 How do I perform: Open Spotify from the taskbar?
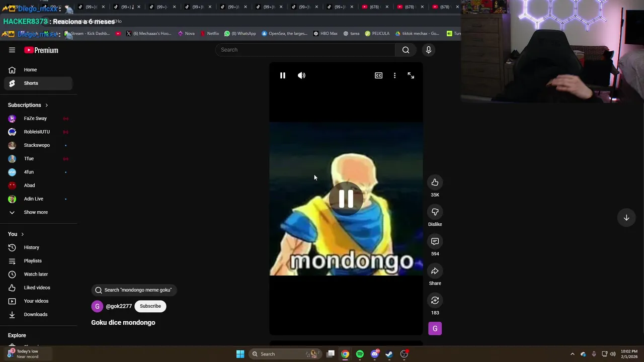(360, 354)
